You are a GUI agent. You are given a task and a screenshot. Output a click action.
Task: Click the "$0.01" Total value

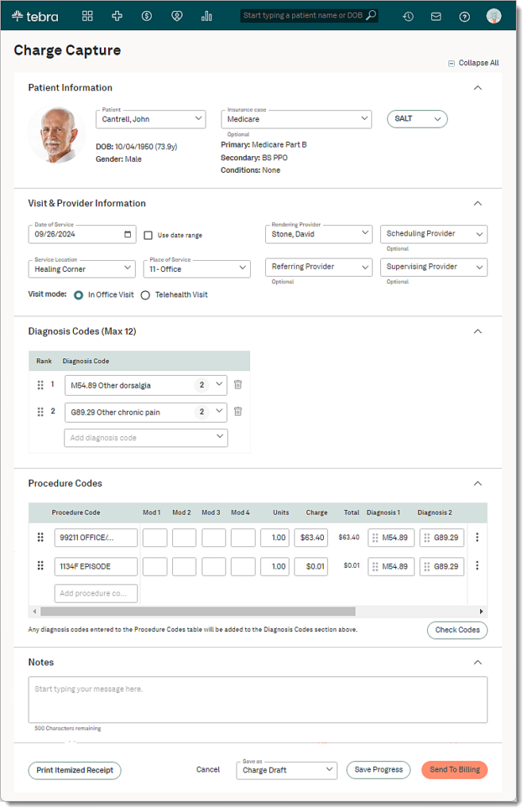pos(352,565)
